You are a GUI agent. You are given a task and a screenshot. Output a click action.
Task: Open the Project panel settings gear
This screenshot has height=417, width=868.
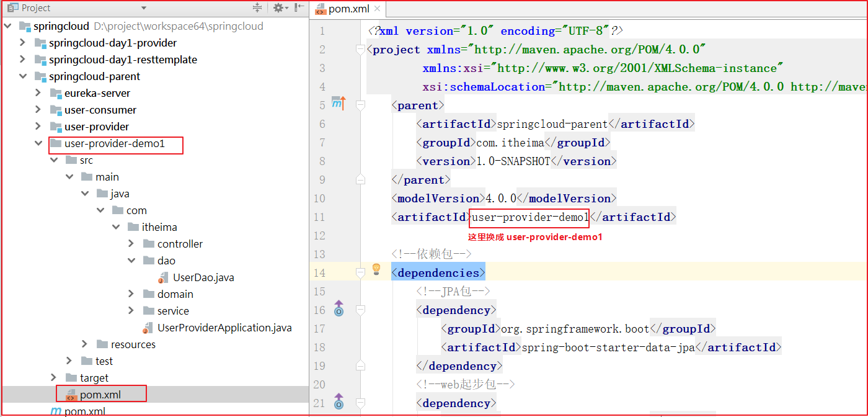278,8
